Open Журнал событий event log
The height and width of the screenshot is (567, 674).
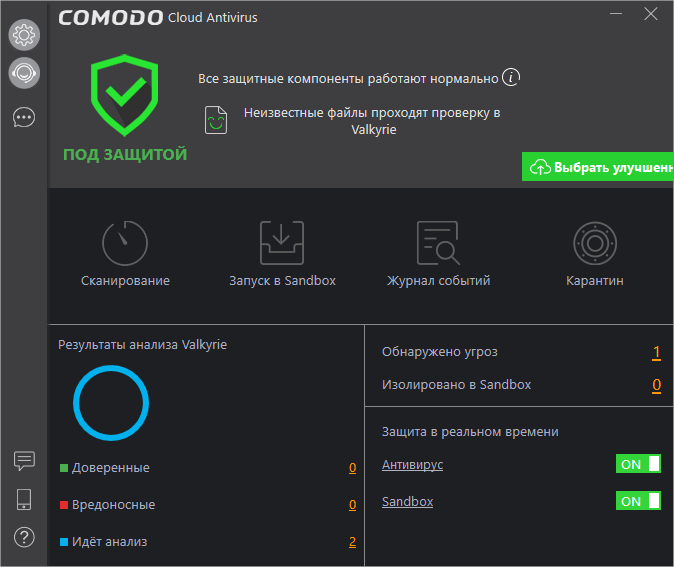[x=438, y=243]
